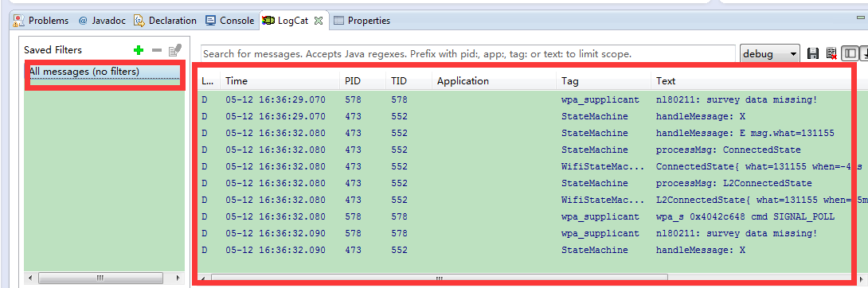Open the Properties tab
Screen dimensions: 868x288
362,21
